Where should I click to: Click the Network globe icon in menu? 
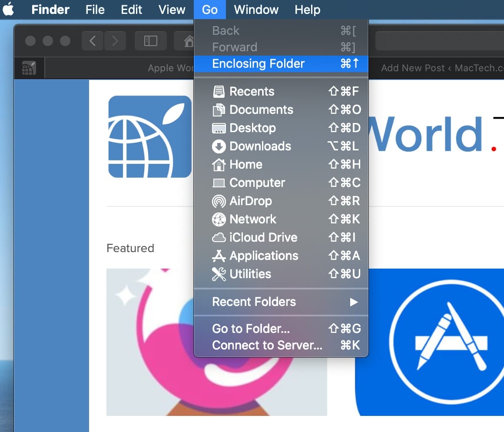pos(219,219)
